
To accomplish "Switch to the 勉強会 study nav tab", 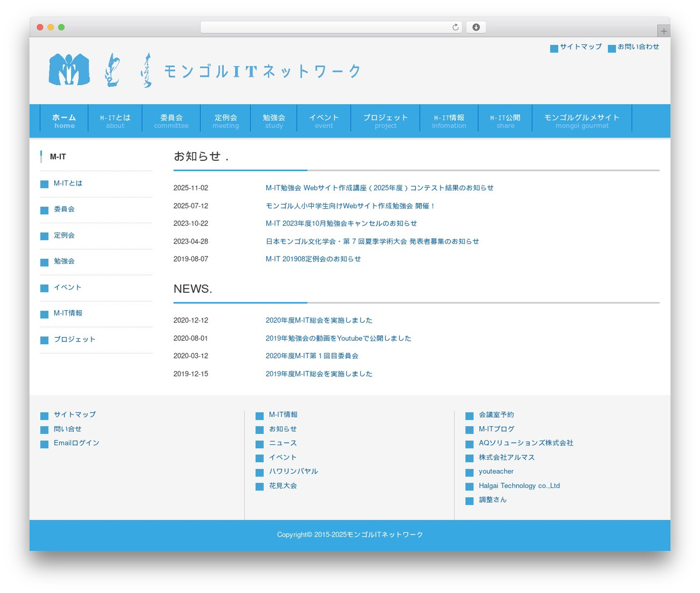I will [x=273, y=121].
